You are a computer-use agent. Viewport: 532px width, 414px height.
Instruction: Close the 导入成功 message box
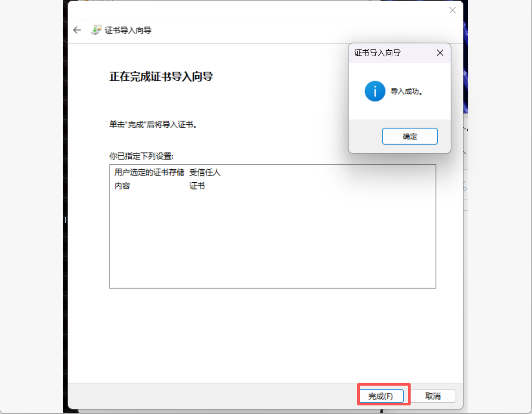[x=440, y=52]
